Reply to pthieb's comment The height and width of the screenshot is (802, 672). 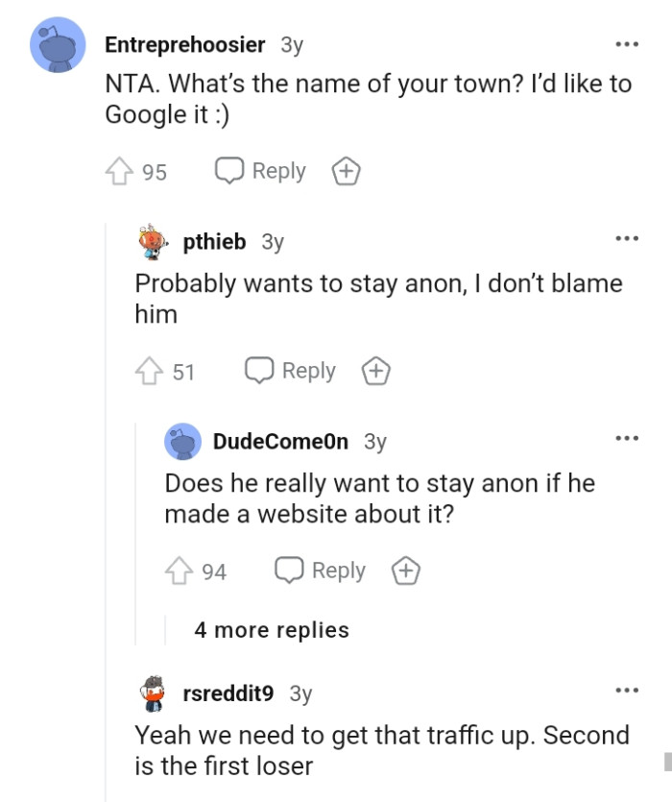click(289, 370)
